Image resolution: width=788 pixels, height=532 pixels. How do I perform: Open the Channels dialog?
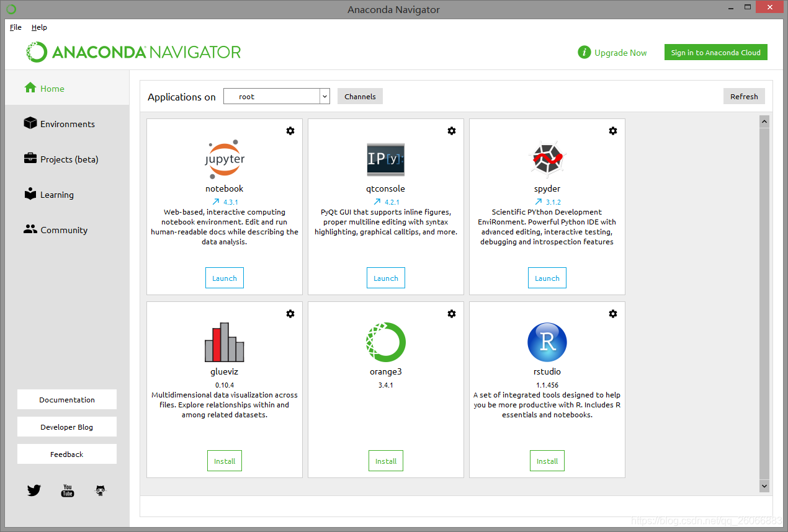pyautogui.click(x=360, y=96)
